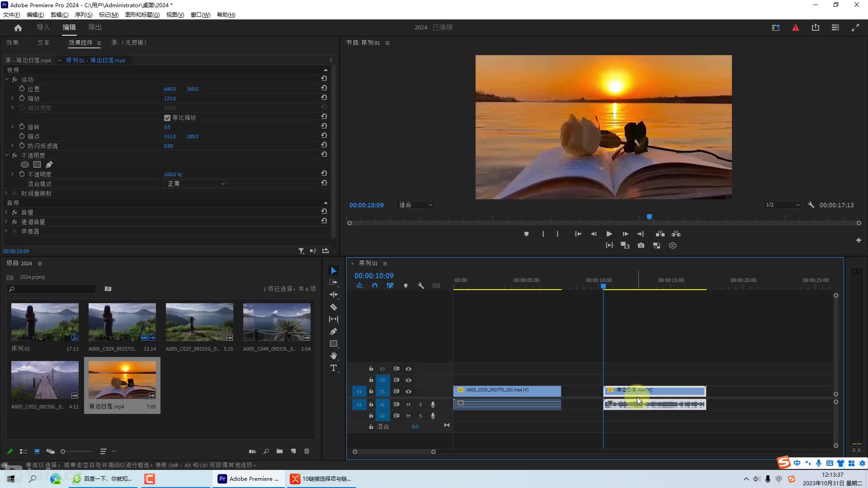Select the sunset video clip thumbnail
This screenshot has height=488, width=868.
(122, 380)
